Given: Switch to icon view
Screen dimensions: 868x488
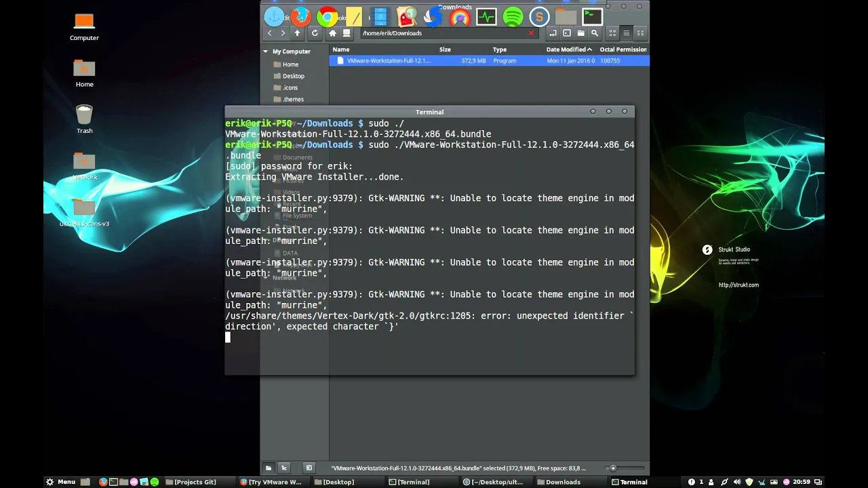Looking at the screenshot, I should pos(612,33).
